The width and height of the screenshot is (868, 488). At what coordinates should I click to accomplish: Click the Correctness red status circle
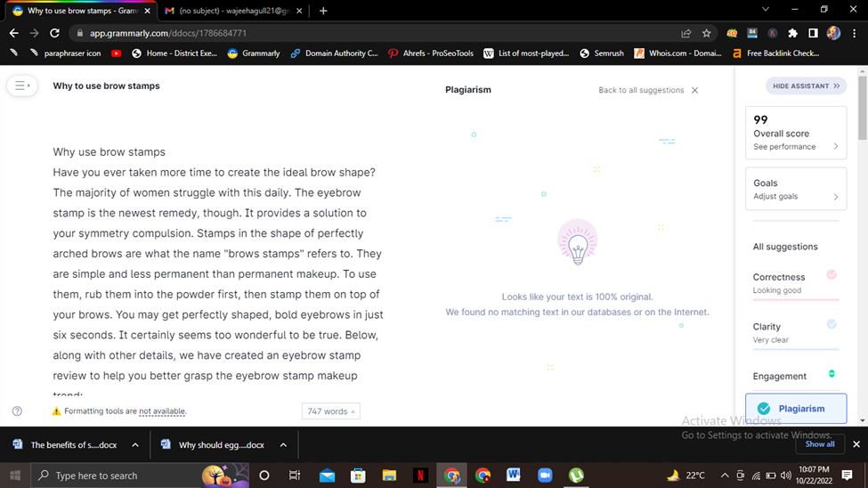pyautogui.click(x=831, y=275)
